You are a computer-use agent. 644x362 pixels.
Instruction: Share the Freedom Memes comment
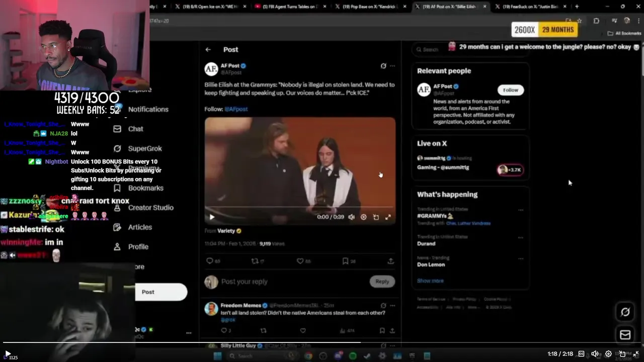click(x=392, y=330)
